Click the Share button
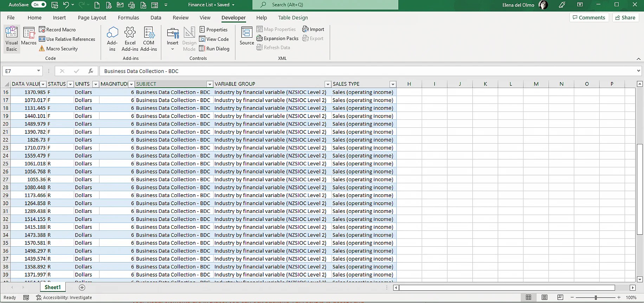The width and height of the screenshot is (644, 303). click(x=625, y=18)
